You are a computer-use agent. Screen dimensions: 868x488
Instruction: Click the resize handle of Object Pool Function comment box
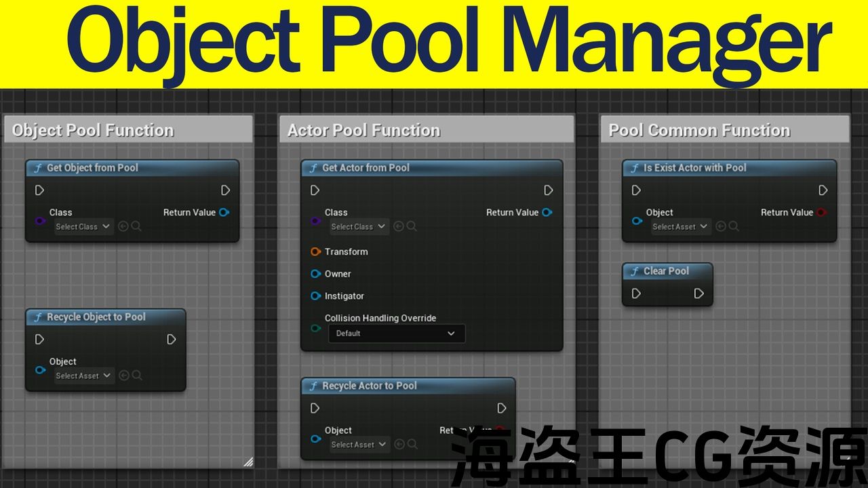(x=248, y=462)
